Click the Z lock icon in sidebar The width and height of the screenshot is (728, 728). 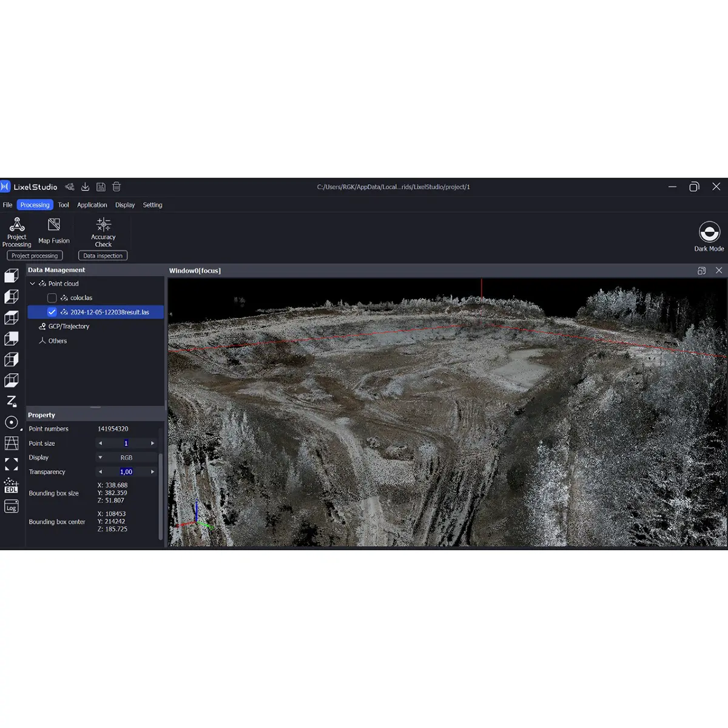11,401
